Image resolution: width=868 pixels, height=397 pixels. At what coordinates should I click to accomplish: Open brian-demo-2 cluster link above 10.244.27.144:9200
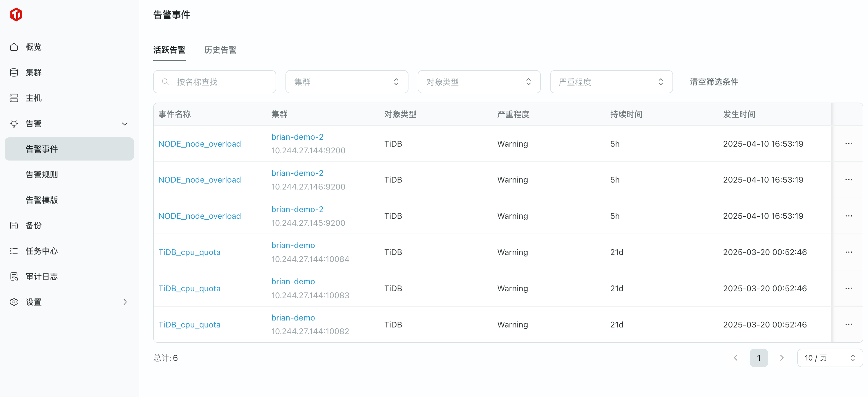297,137
